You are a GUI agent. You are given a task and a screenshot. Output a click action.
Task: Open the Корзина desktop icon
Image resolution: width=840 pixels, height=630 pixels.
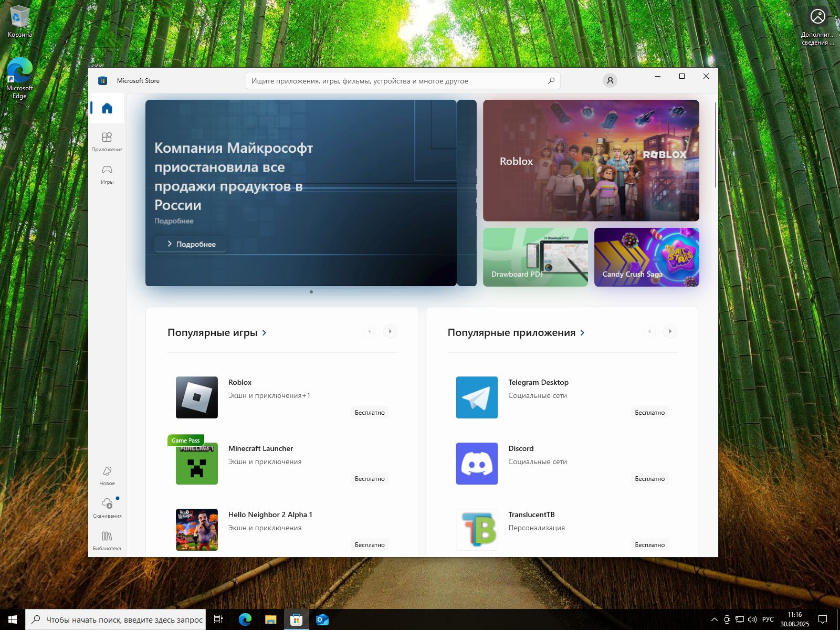(x=19, y=22)
